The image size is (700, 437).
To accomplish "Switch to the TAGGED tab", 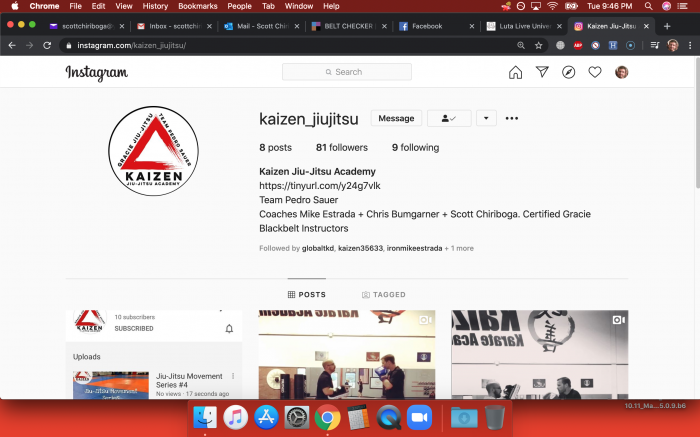I will 383,295.
